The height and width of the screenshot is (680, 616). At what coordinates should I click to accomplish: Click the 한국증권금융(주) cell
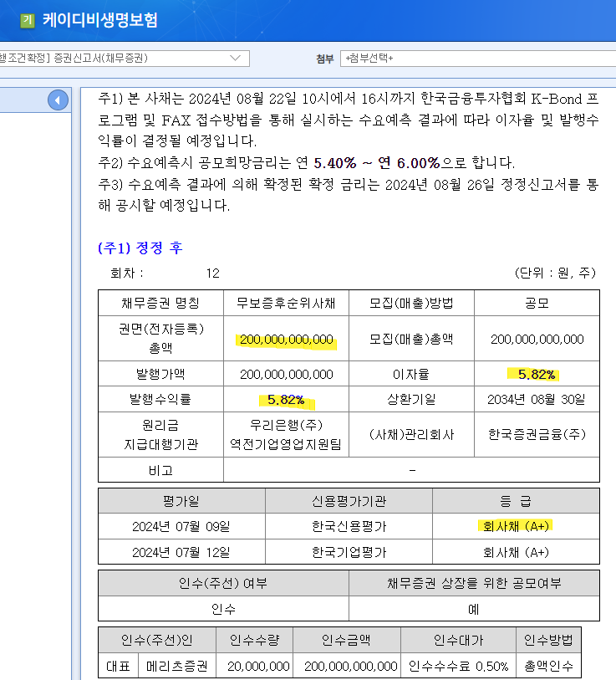point(537,435)
